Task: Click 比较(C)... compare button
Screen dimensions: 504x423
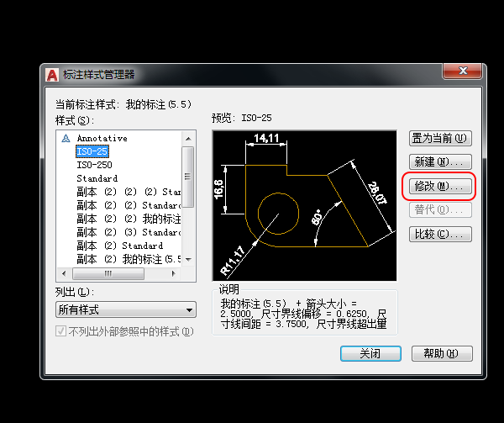Action: (440, 234)
